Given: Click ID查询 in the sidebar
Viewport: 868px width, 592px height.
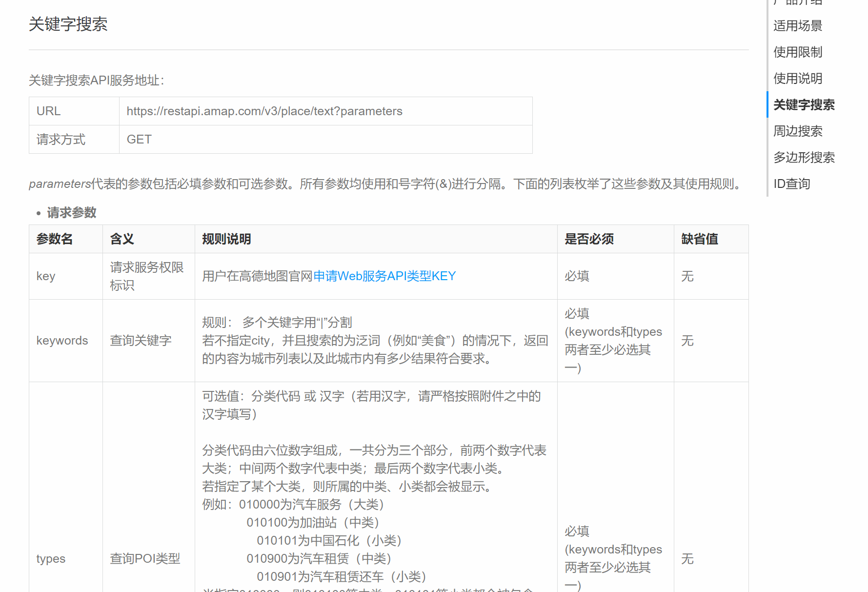Looking at the screenshot, I should [x=791, y=184].
